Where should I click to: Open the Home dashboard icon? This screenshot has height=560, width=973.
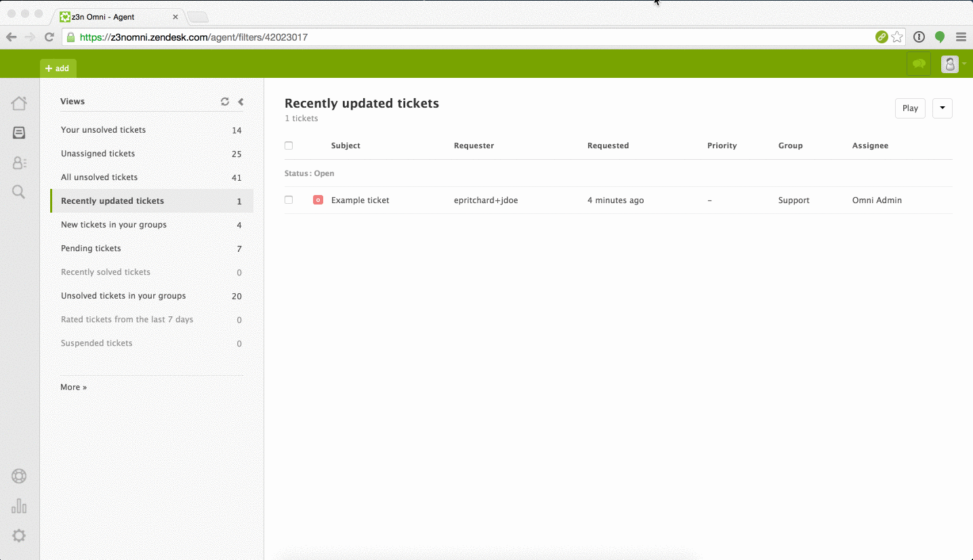(x=19, y=102)
